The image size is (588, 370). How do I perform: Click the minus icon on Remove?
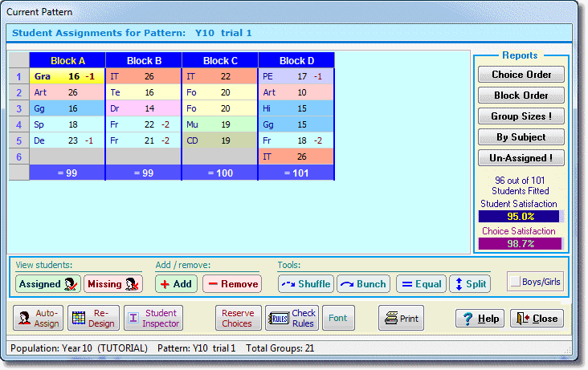(x=213, y=284)
